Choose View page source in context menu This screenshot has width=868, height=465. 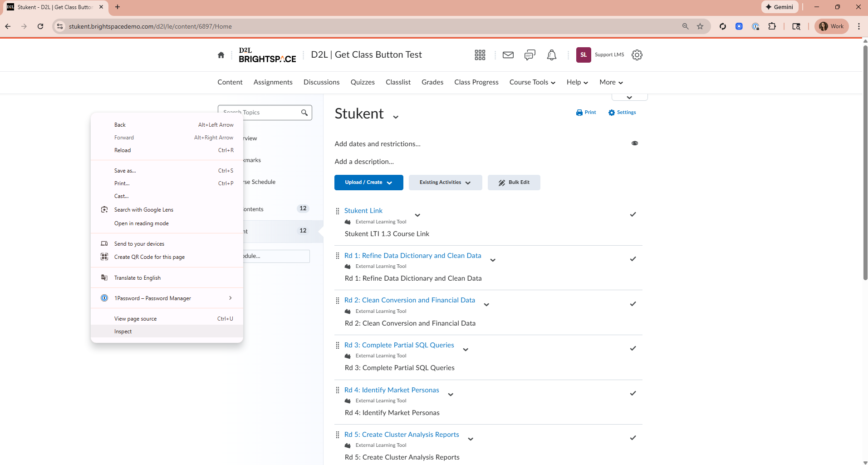click(x=135, y=319)
